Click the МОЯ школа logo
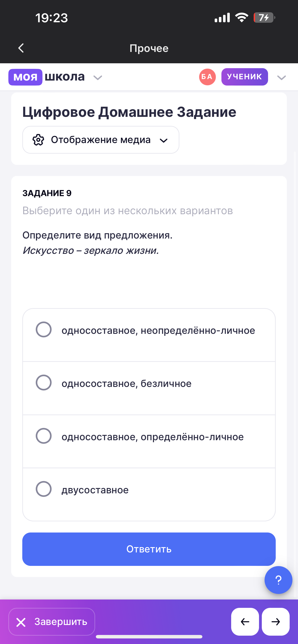 coord(47,77)
